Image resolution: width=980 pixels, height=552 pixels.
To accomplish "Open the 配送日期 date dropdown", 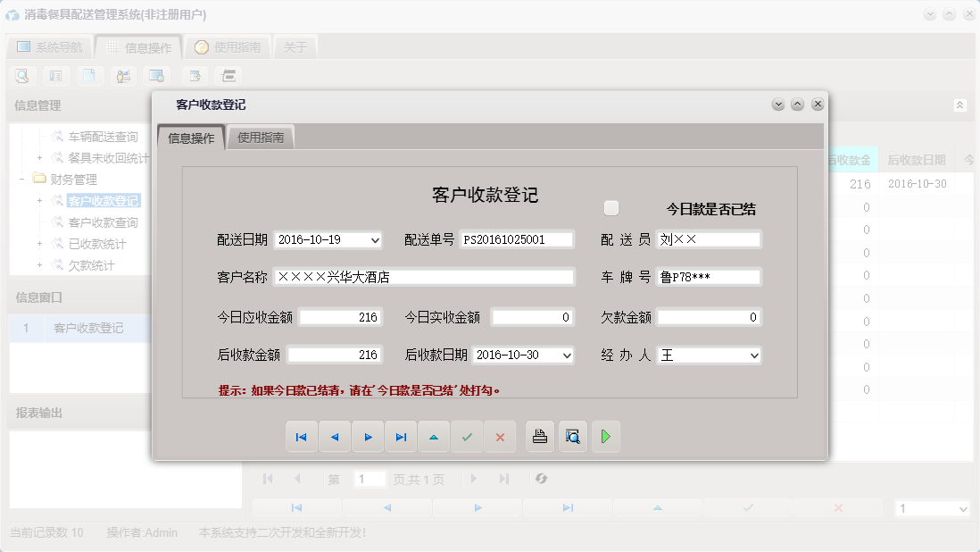I will tap(377, 238).
